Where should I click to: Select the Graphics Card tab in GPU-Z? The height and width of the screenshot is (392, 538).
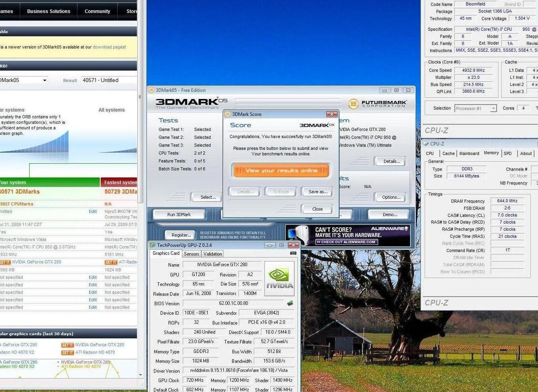166,253
